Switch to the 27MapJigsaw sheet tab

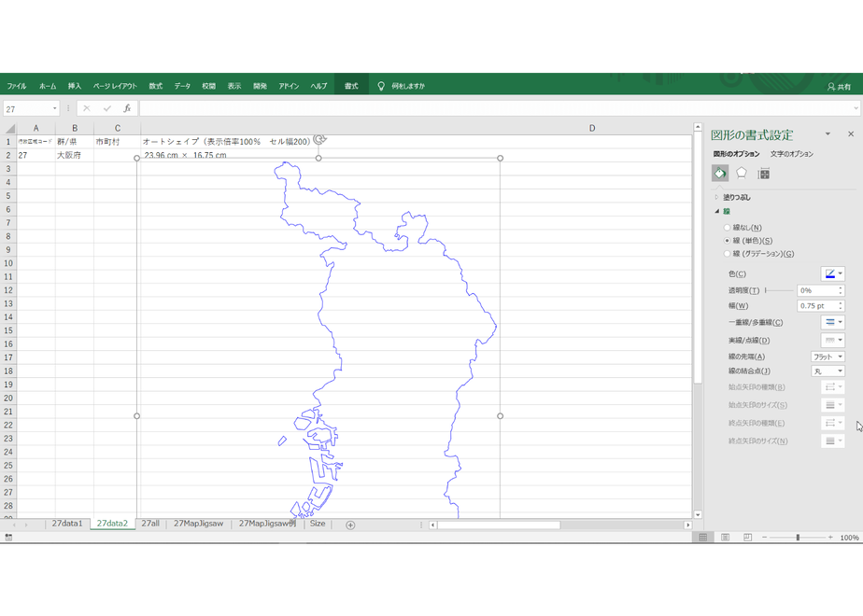[198, 524]
